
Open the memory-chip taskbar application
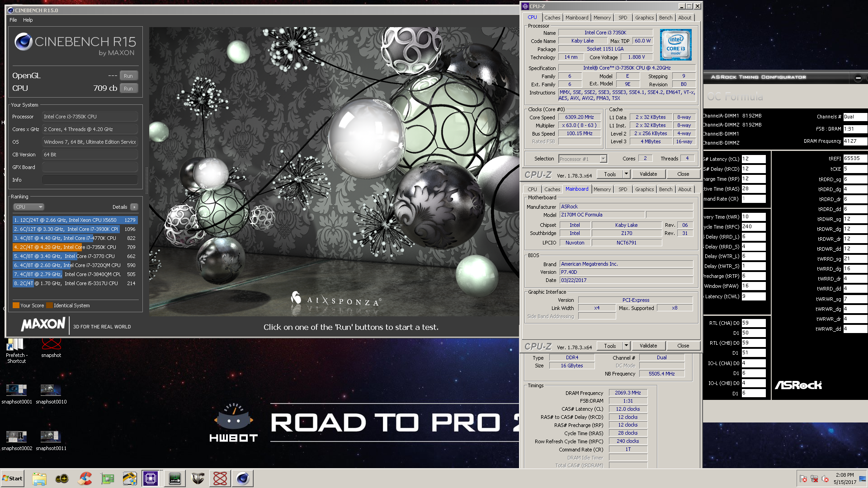[175, 479]
